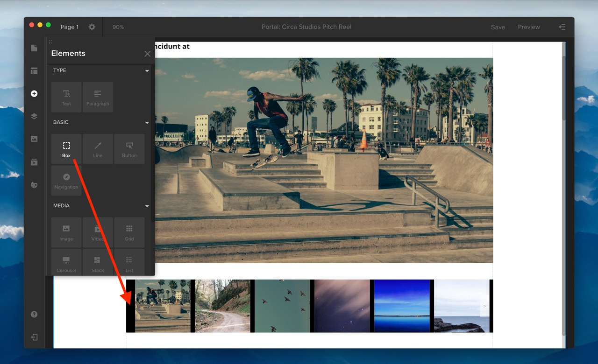This screenshot has height=364, width=598.
Task: Select the Line element
Action: 98,149
